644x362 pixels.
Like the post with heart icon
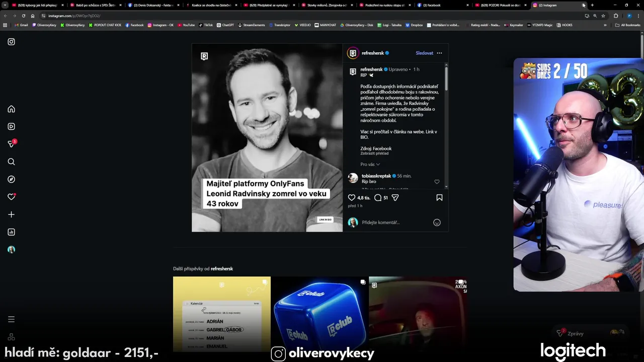(x=352, y=198)
